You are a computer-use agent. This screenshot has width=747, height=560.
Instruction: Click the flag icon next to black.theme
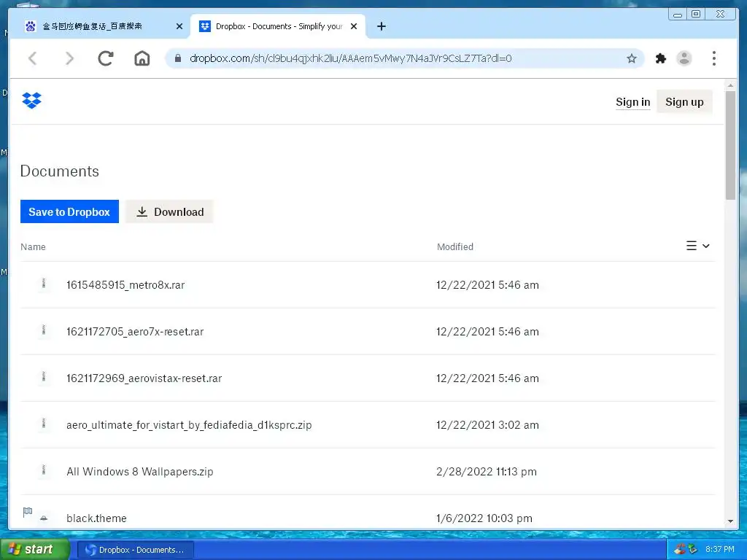pos(28,512)
